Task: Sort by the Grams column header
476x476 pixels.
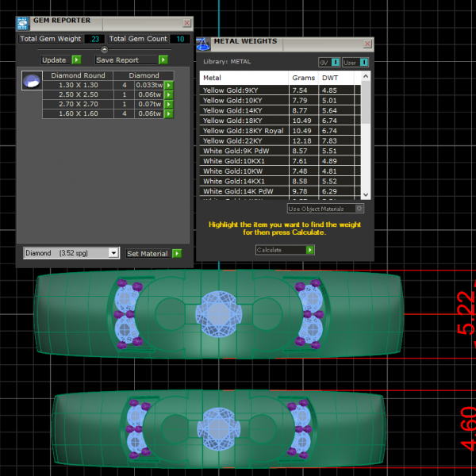Action: tap(303, 78)
